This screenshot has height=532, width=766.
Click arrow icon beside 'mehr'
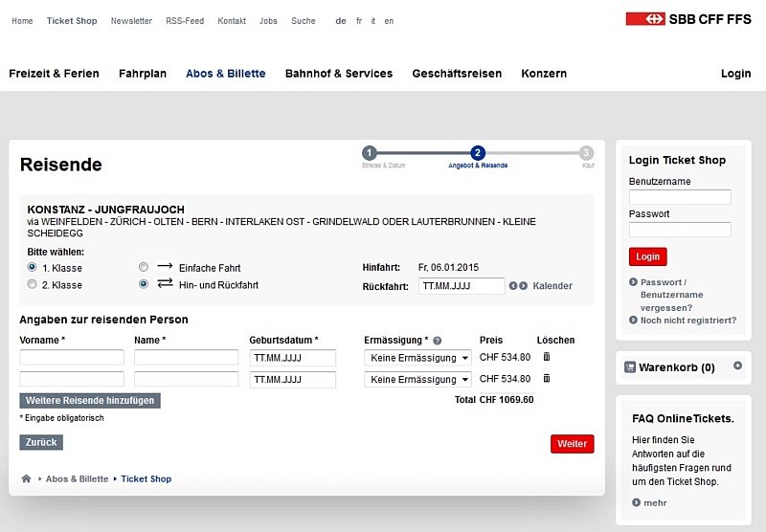[x=636, y=502]
